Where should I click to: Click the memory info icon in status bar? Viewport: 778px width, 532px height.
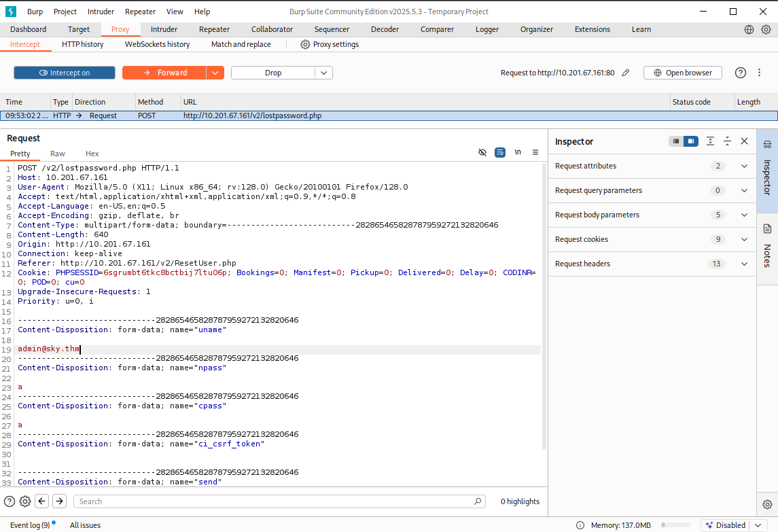[580, 525]
